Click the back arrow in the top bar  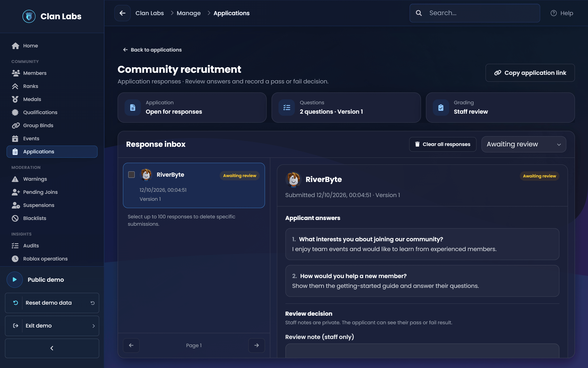[x=122, y=13]
